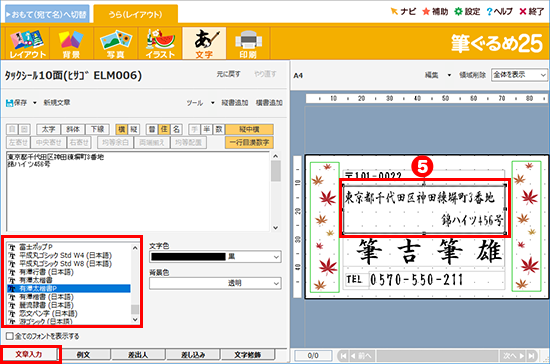Click the 新規文章 button
Image resolution: width=550 pixels, height=364 pixels.
57,102
